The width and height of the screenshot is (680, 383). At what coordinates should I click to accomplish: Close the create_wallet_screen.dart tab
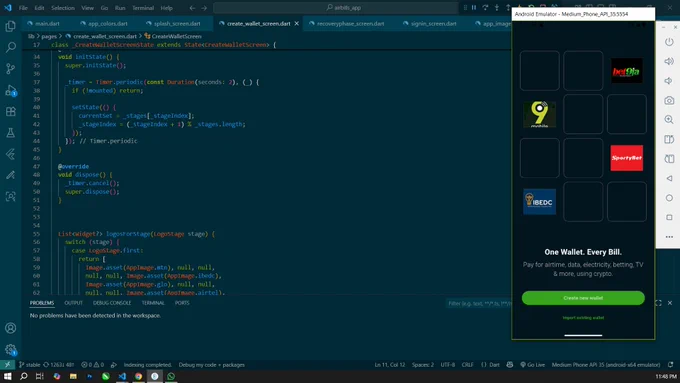297,23
